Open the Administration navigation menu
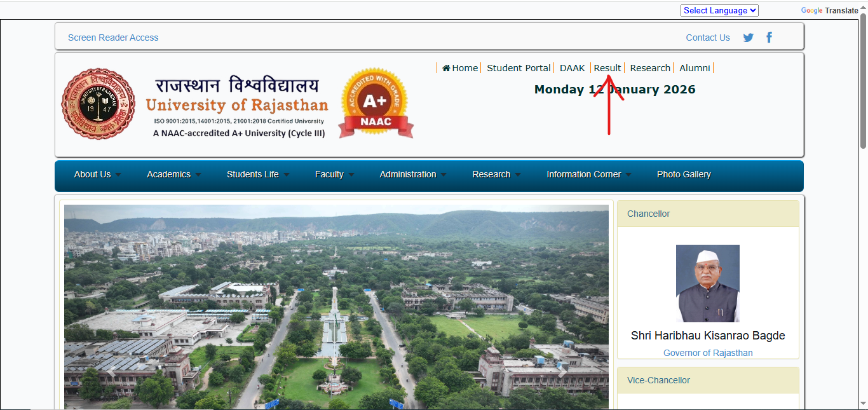868x410 pixels. (x=412, y=175)
